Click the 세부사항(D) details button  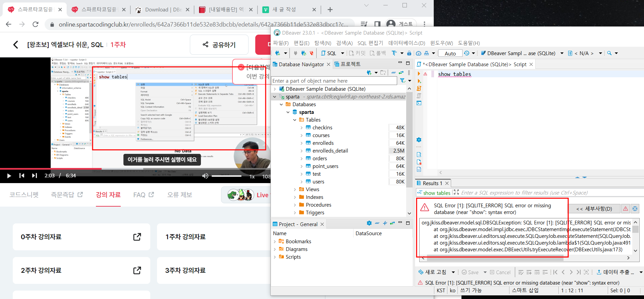[x=594, y=209]
